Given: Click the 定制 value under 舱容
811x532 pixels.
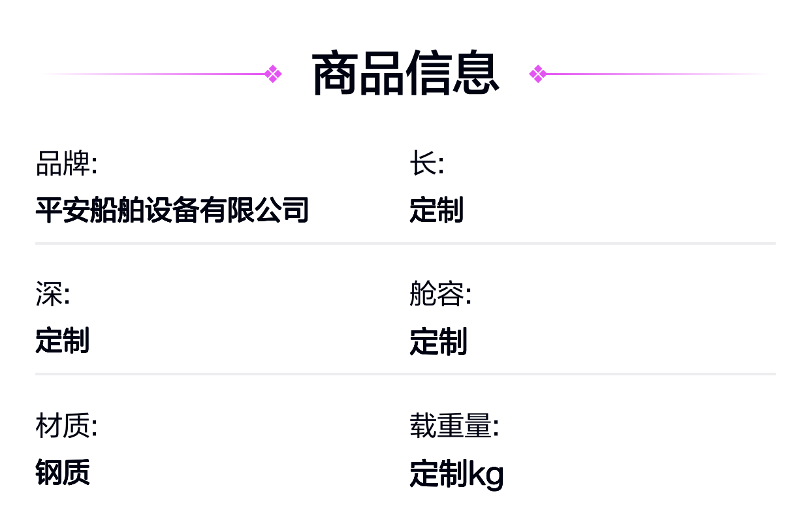Looking at the screenshot, I should point(438,341).
